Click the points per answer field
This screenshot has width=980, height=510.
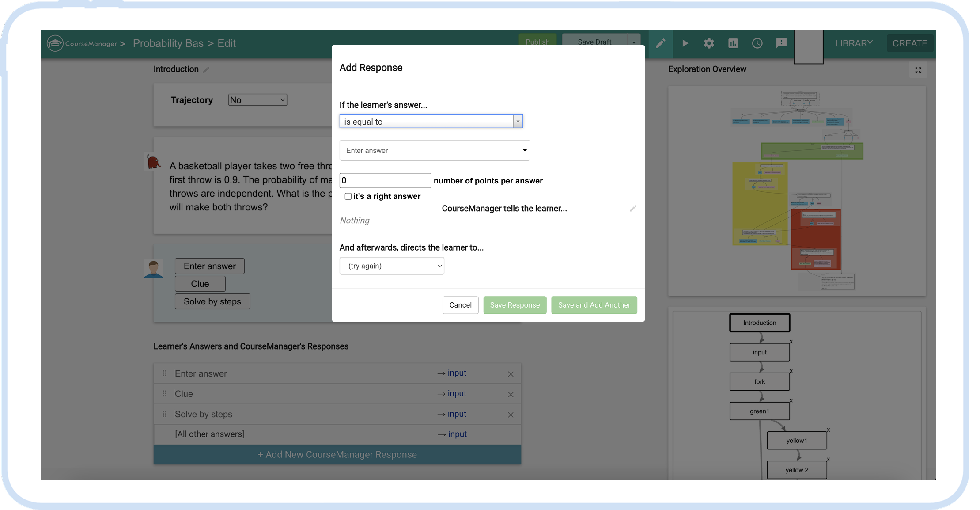tap(385, 180)
